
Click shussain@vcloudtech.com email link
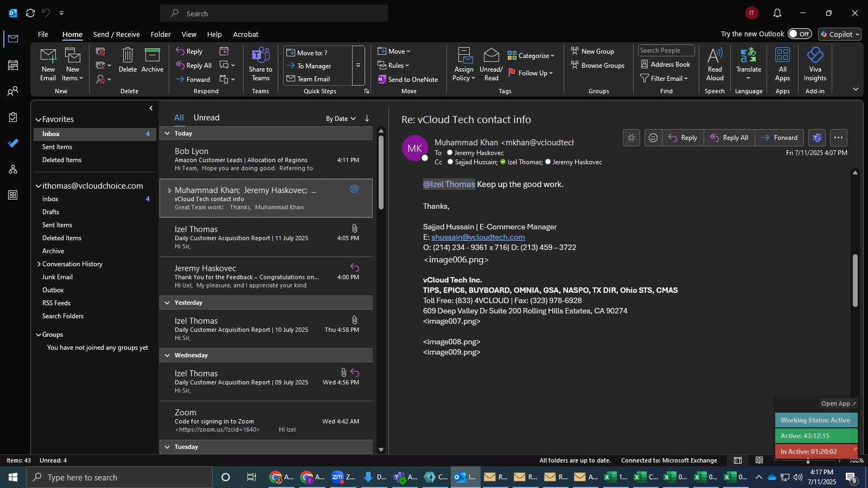tap(478, 237)
